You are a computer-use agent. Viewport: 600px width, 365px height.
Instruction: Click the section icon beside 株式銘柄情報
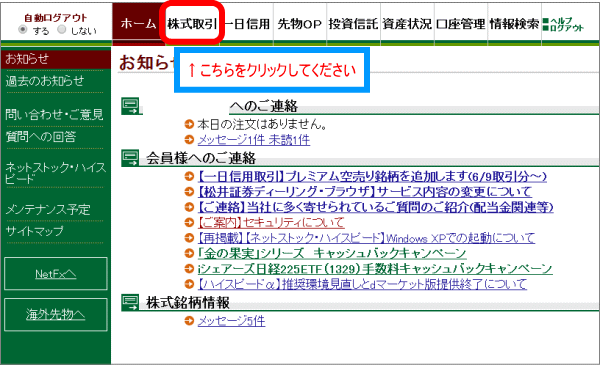130,302
